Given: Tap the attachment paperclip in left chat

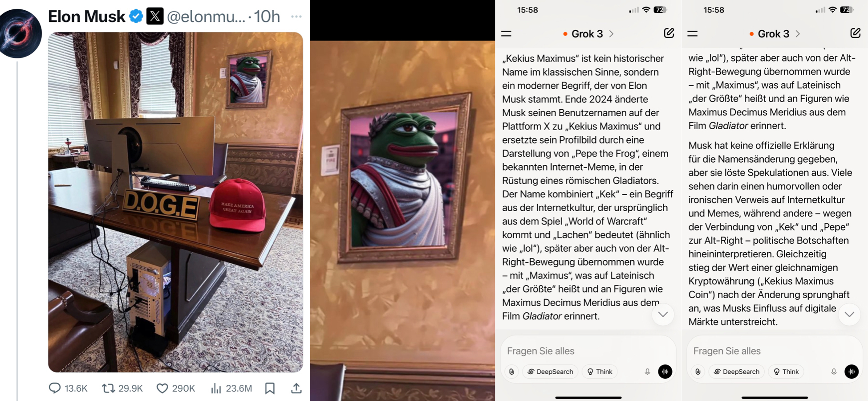Looking at the screenshot, I should point(512,372).
